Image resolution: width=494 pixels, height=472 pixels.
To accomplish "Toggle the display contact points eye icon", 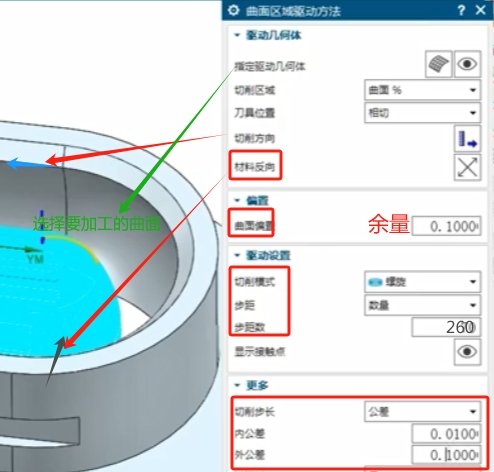I will (x=467, y=352).
